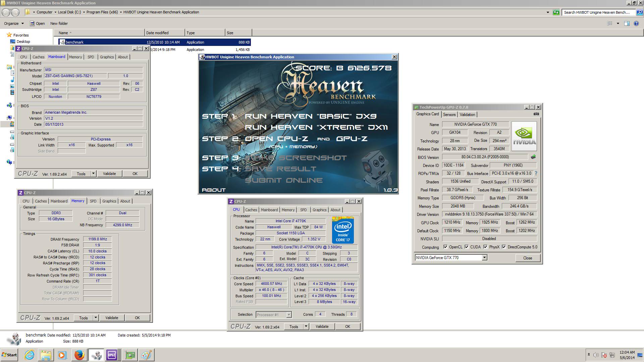Toggle the OpenCL checkbox in GPU-Z
The width and height of the screenshot is (644, 362).
pyautogui.click(x=445, y=247)
